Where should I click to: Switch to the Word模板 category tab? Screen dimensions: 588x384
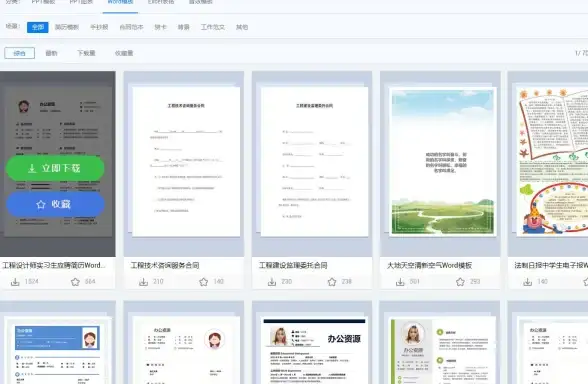pyautogui.click(x=120, y=2)
